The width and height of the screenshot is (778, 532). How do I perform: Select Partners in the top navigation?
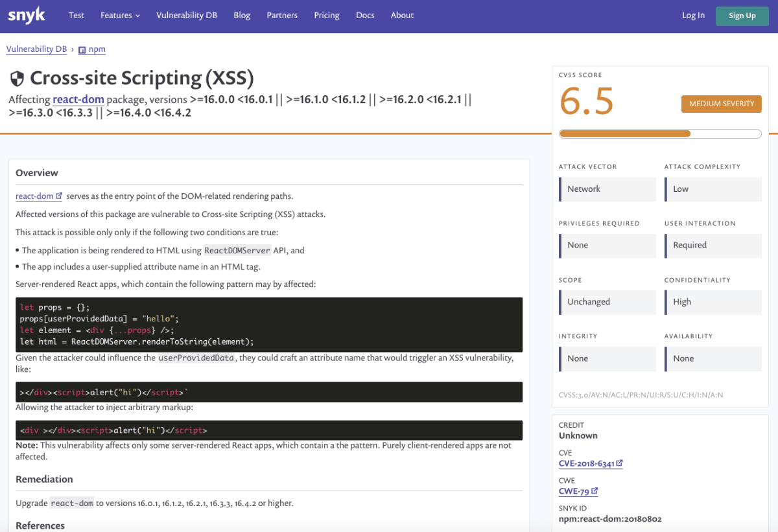coord(282,15)
